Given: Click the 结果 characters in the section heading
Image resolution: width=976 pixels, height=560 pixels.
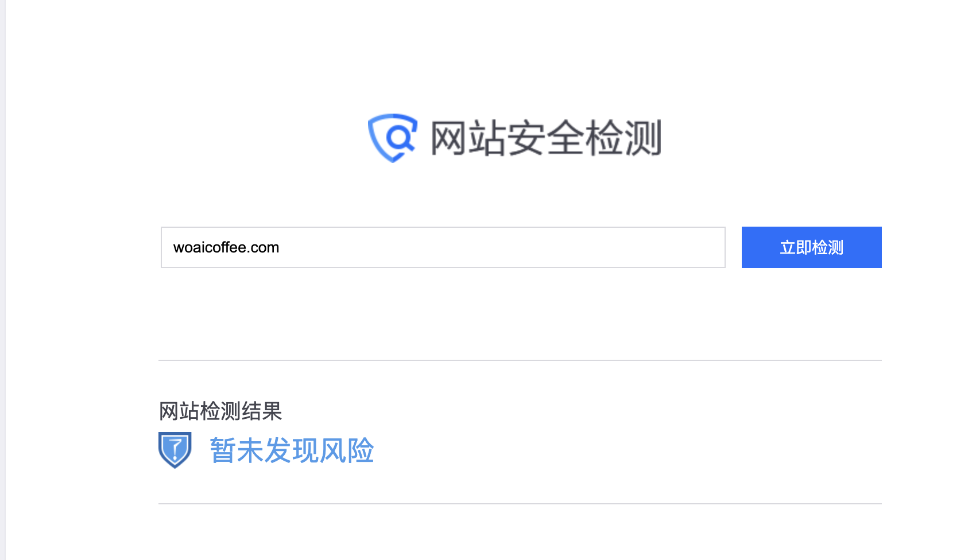Looking at the screenshot, I should pos(262,411).
